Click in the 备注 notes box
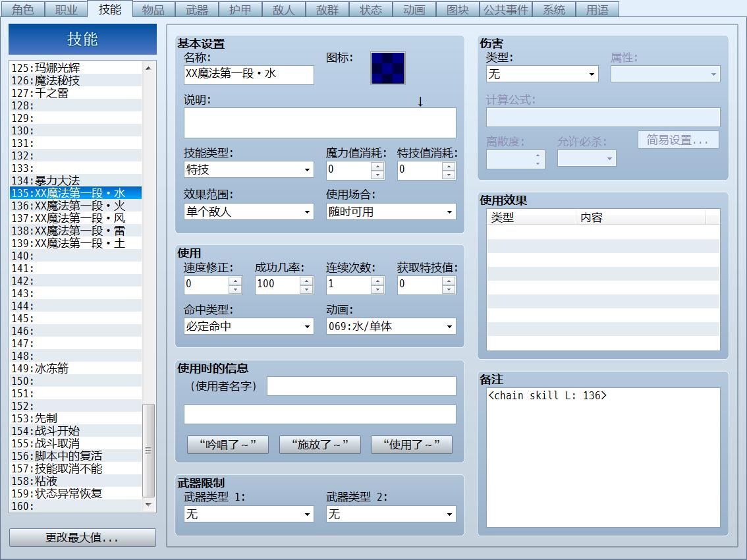 coord(603,457)
